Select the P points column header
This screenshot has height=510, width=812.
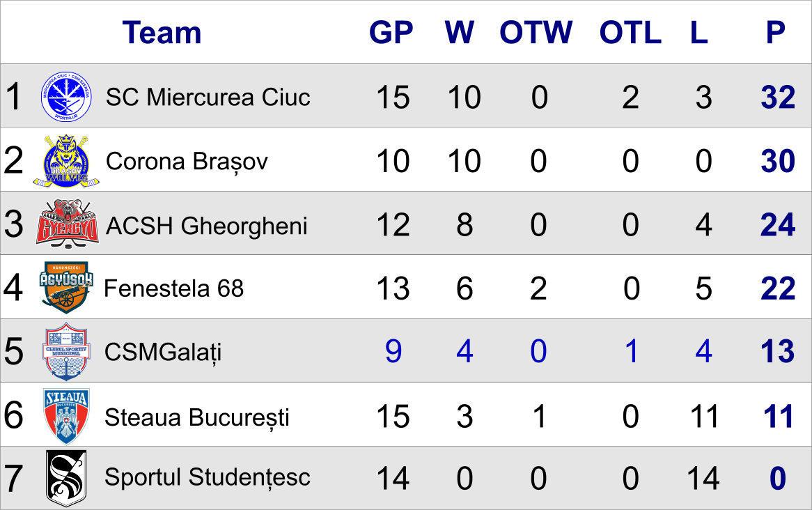[776, 33]
